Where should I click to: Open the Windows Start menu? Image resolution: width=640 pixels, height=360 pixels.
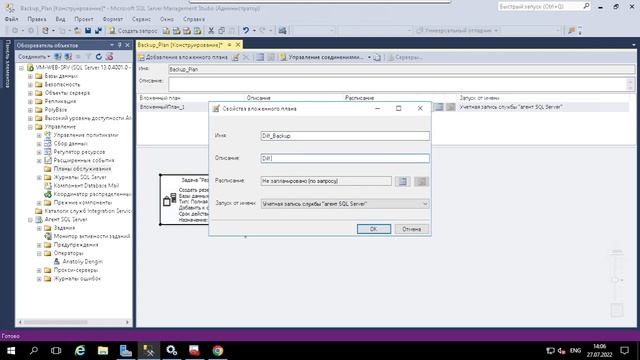(11, 351)
